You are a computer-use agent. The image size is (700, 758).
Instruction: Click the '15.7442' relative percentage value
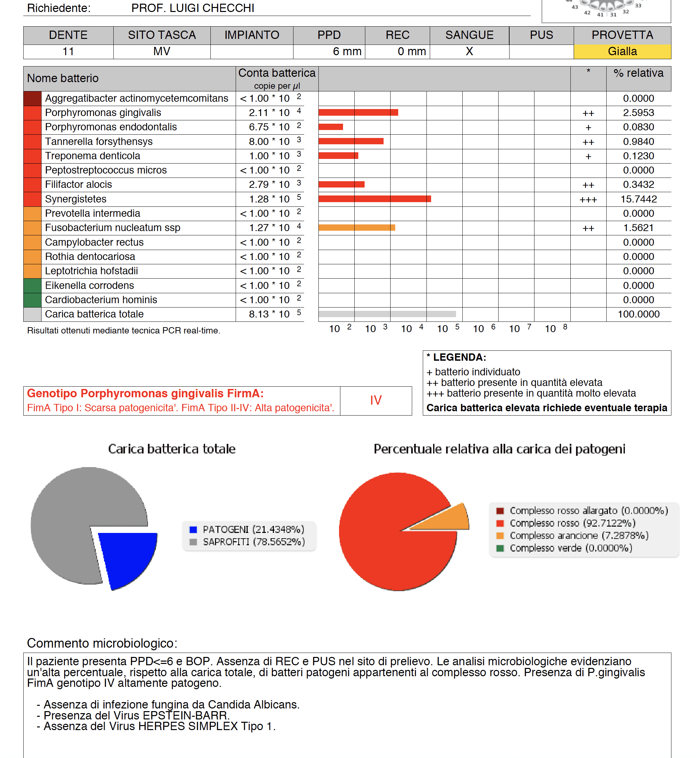click(x=639, y=199)
